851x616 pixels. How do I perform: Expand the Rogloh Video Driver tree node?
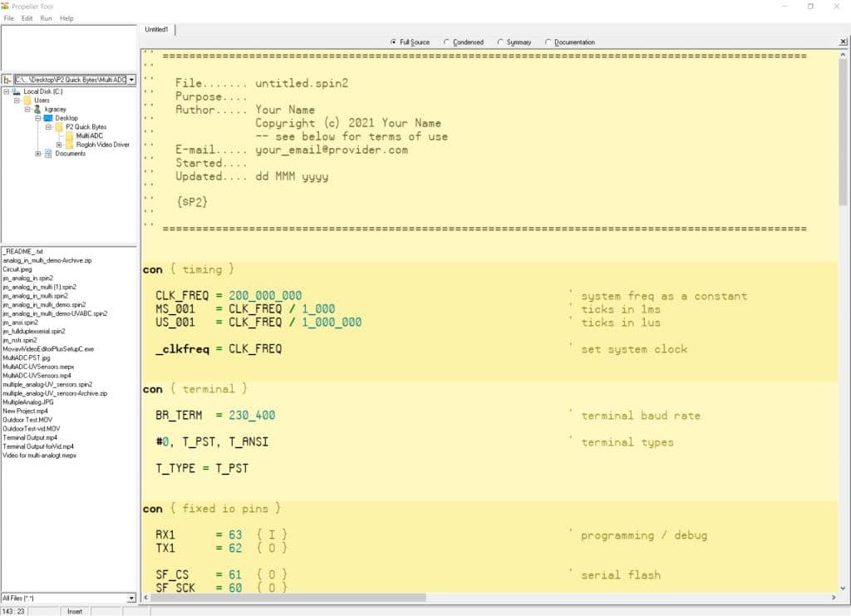(x=59, y=145)
